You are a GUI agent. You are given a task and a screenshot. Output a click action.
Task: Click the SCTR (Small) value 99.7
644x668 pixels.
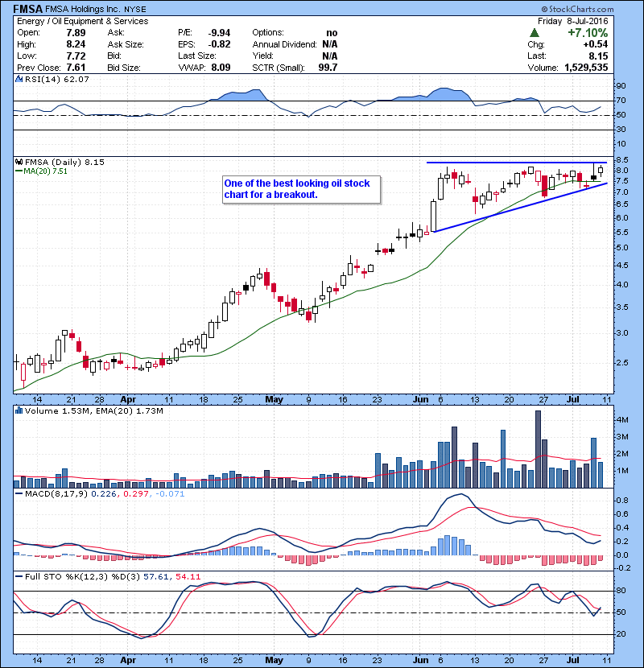[x=328, y=68]
